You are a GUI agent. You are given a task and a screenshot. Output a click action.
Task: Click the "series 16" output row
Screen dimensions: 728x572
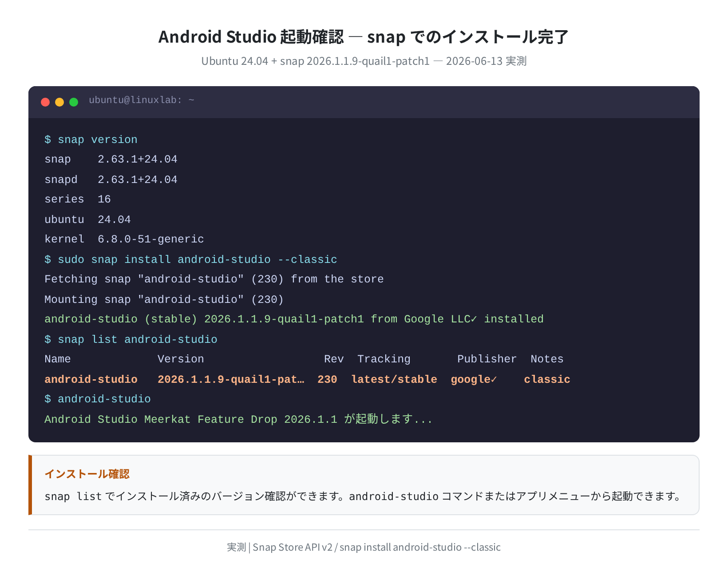click(x=78, y=199)
